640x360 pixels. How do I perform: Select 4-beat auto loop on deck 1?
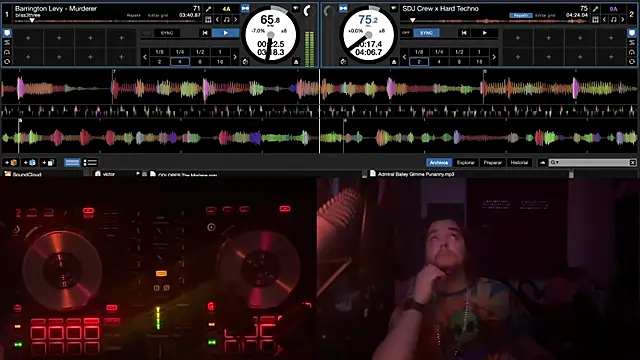(x=180, y=62)
